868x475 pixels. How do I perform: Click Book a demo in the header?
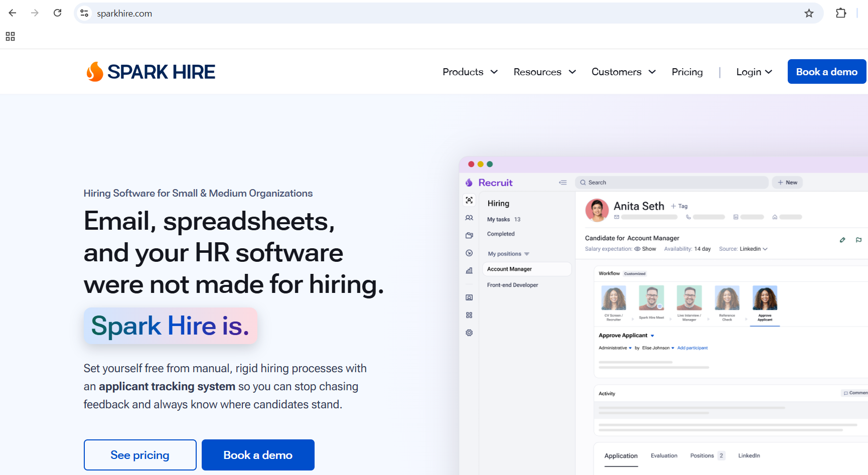(x=827, y=72)
